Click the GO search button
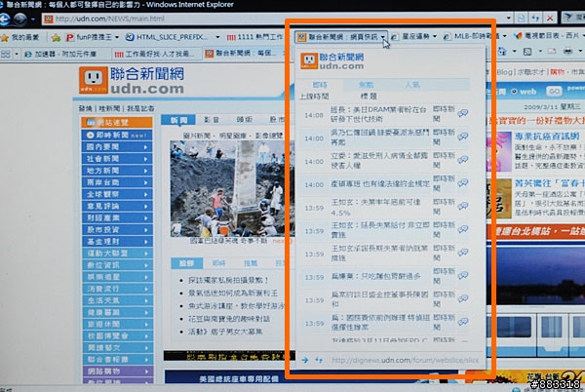 (x=554, y=91)
